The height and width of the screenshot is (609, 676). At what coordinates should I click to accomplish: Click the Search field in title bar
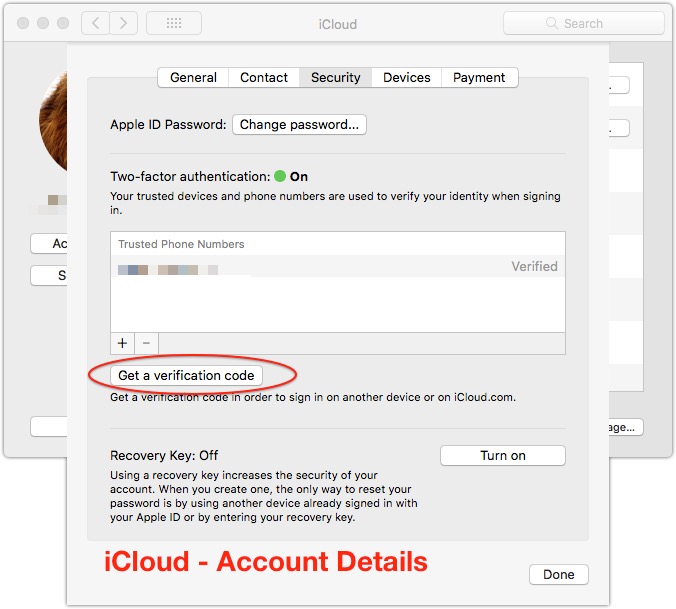584,23
